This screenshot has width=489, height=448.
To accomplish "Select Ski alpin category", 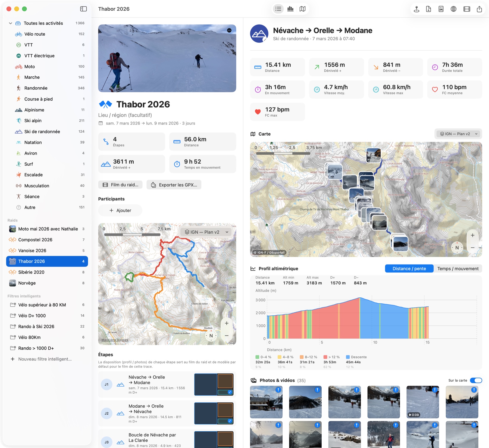I will point(47,121).
